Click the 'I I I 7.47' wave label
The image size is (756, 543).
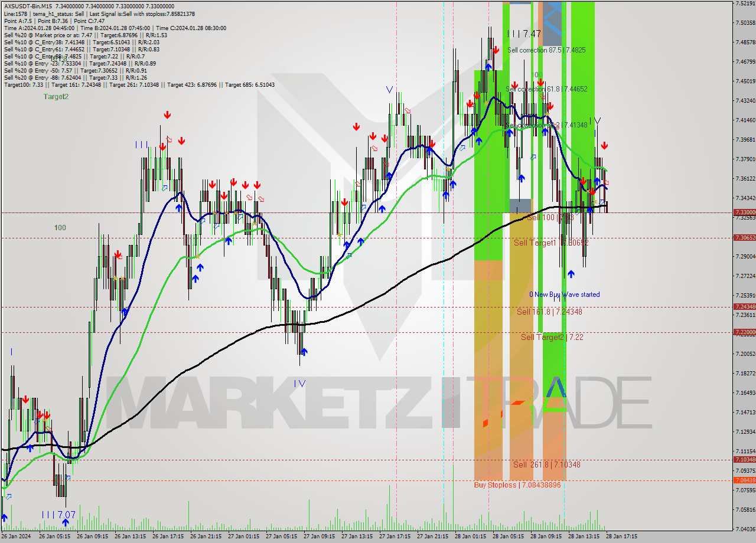coord(524,34)
